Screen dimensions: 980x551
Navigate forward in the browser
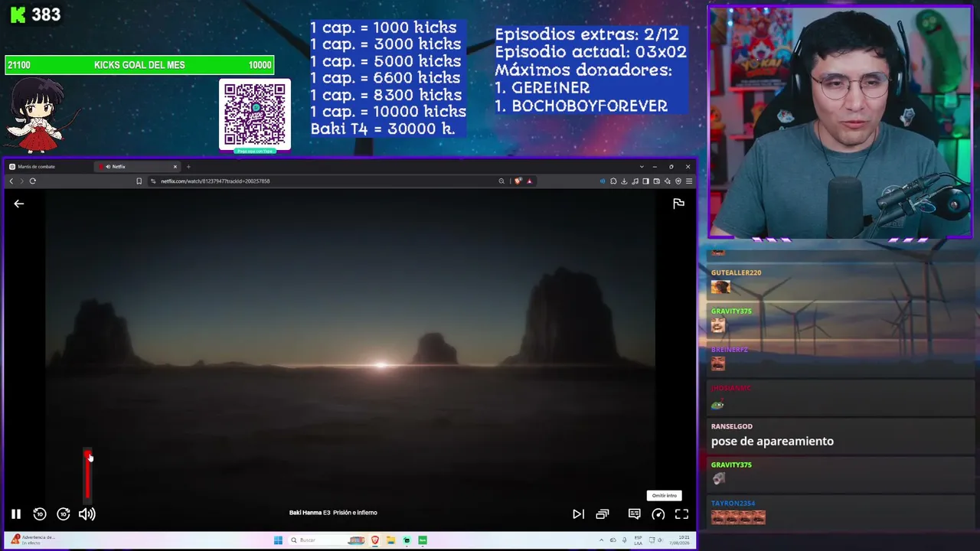coord(21,181)
